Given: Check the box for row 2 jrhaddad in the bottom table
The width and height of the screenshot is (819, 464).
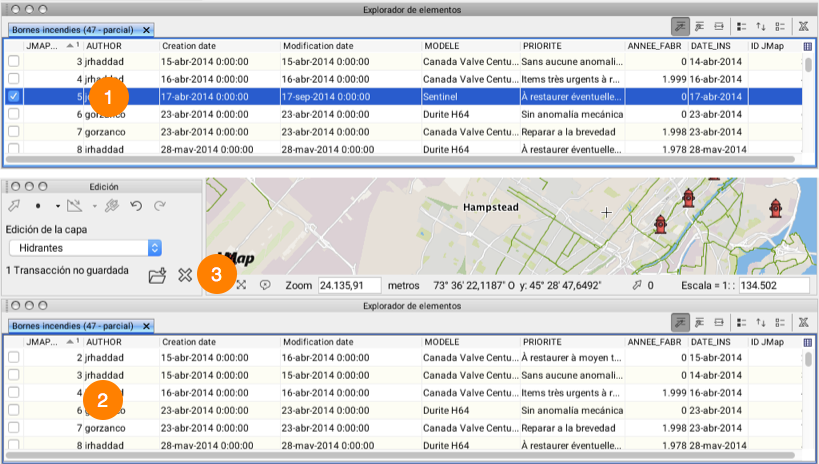Looking at the screenshot, I should coord(13,358).
